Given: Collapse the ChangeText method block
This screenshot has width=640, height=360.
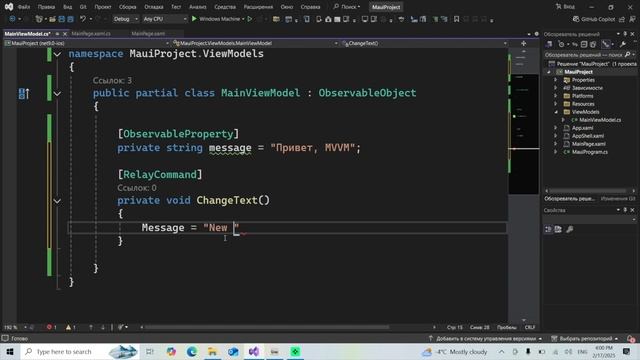Looking at the screenshot, I should [x=57, y=201].
